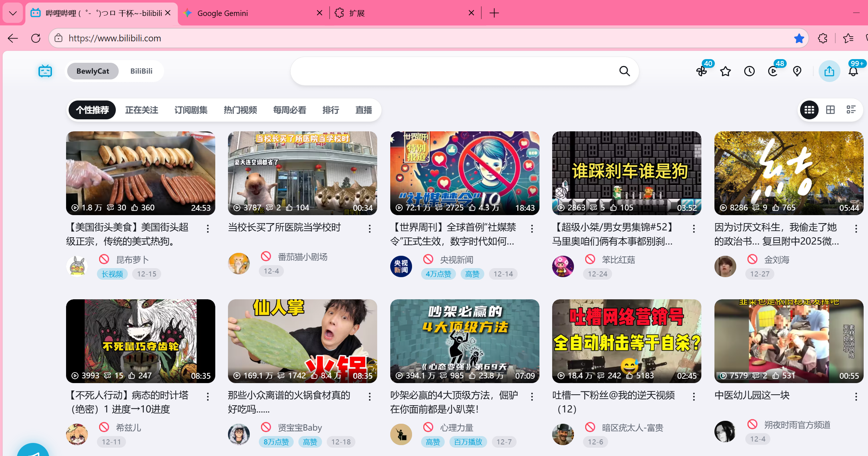Select the two-column grid layout view
This screenshot has height=456, width=868.
830,110
